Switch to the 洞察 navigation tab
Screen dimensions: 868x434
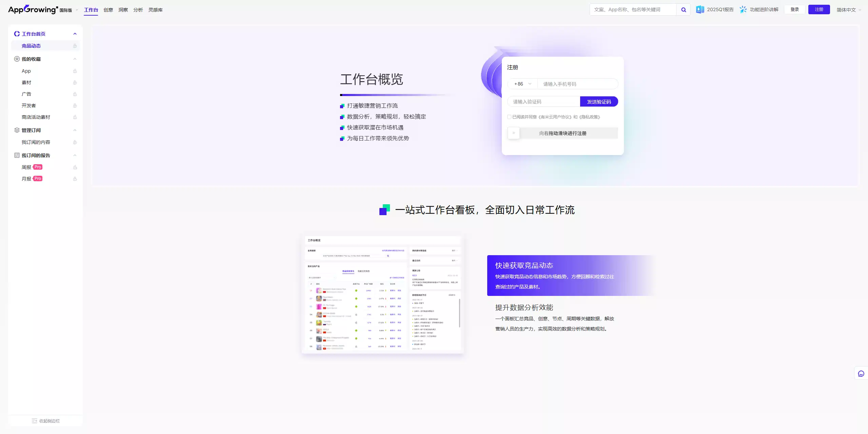point(123,10)
